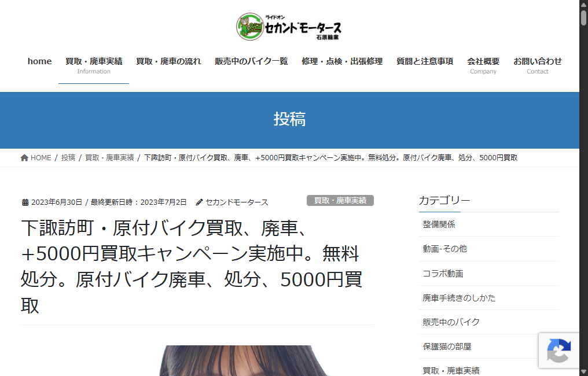Click the Second Motors cat logo
Image resolution: width=588 pixels, height=376 pixels.
pos(250,27)
